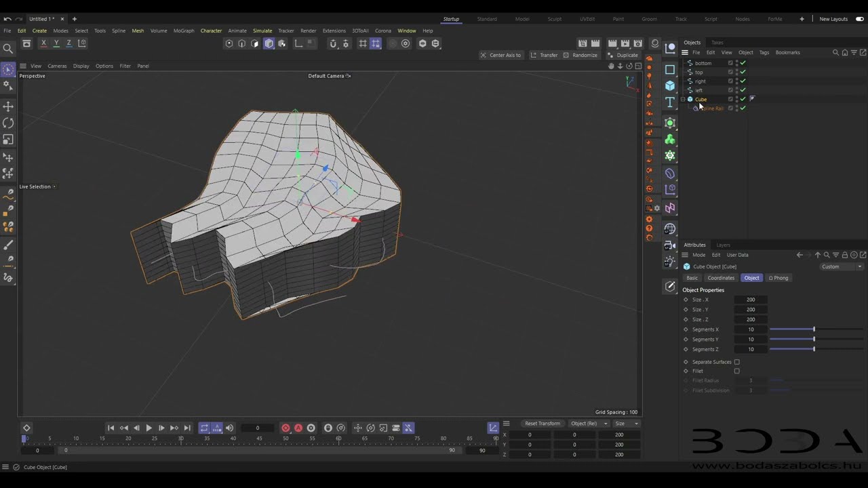Viewport: 868px width, 488px height.
Task: Click the Reset Transform button
Action: pos(542,424)
